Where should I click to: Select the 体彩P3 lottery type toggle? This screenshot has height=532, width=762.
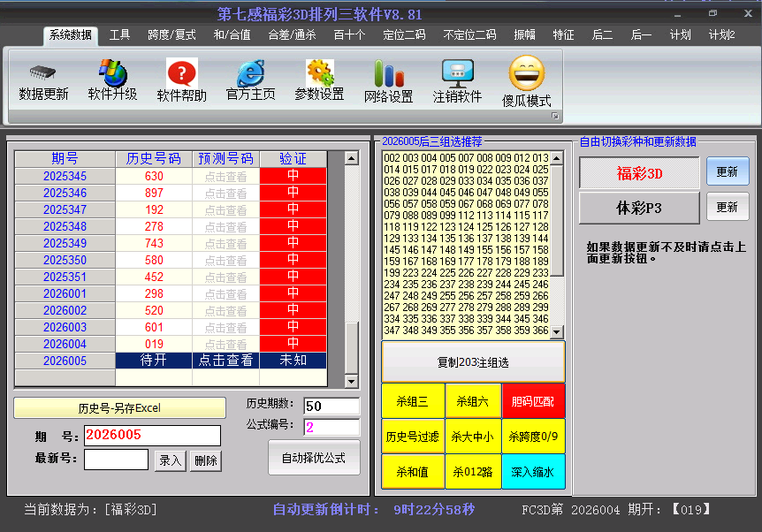[639, 209]
